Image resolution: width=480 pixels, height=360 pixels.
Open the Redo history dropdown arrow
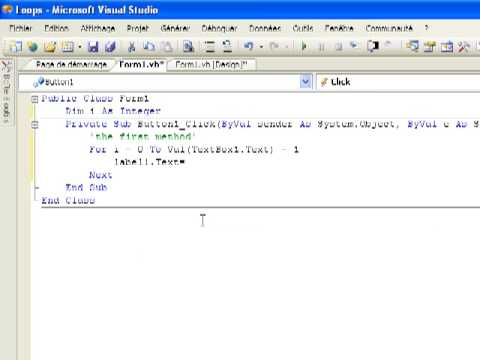(x=287, y=47)
